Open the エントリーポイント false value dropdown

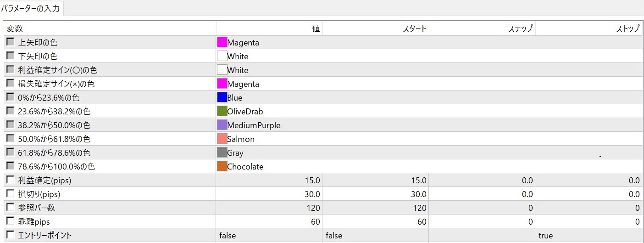tap(269, 236)
